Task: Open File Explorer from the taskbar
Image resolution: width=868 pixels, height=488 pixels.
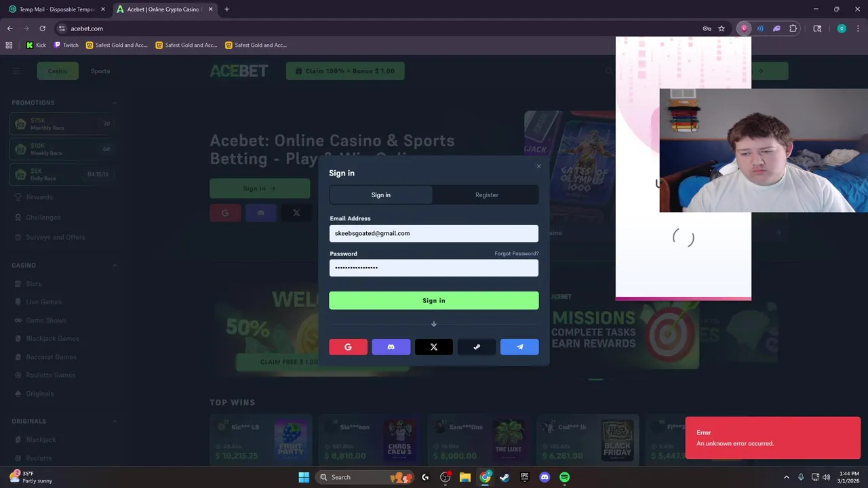Action: (x=465, y=477)
